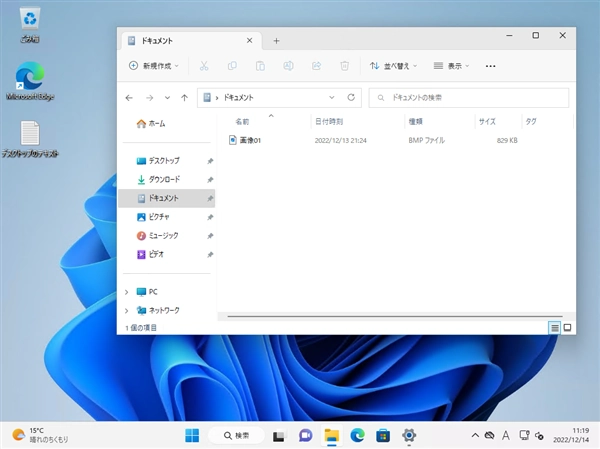The image size is (600, 449).
Task: Click in the ドキュメントの検索 search box
Action: click(x=469, y=98)
